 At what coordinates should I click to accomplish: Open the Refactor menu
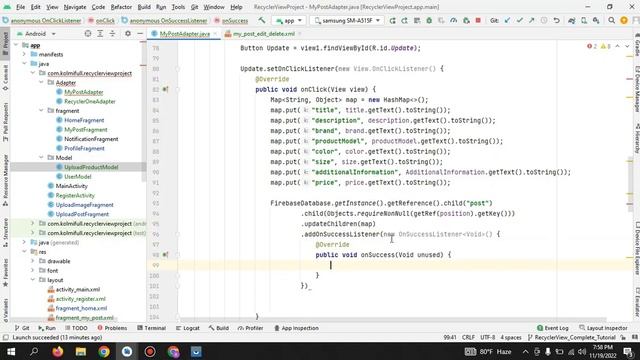tap(121, 7)
